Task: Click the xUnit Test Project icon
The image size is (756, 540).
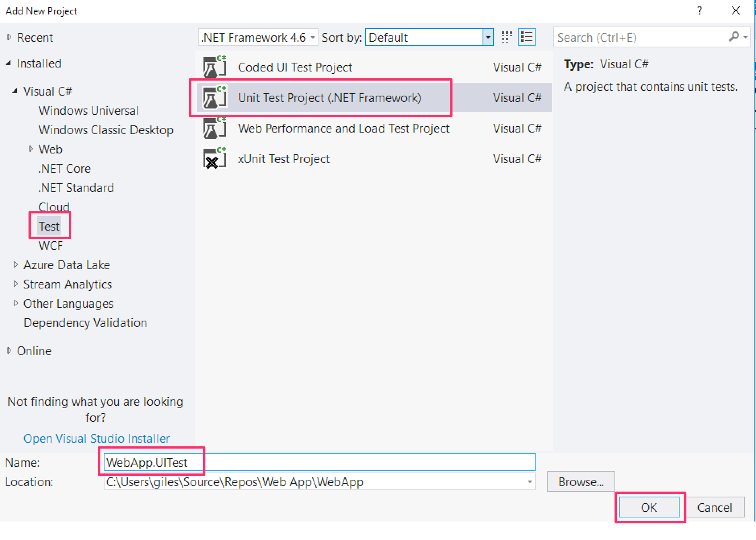Action: pos(215,158)
